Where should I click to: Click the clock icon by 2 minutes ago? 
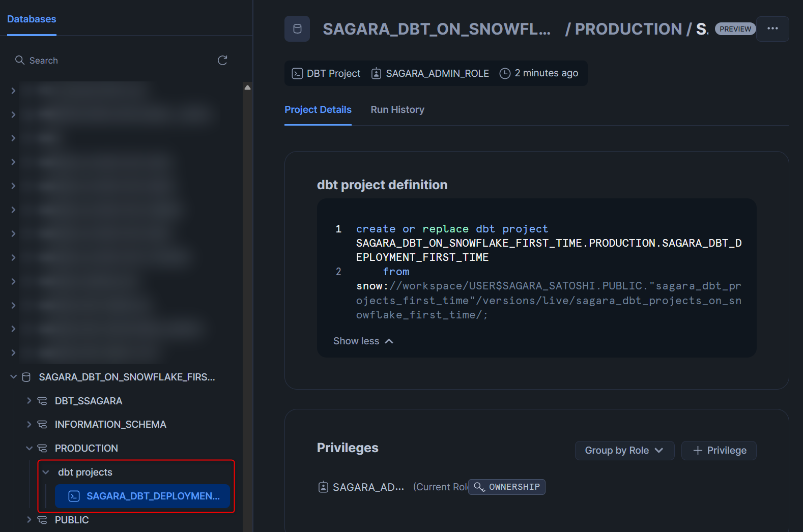coord(505,74)
